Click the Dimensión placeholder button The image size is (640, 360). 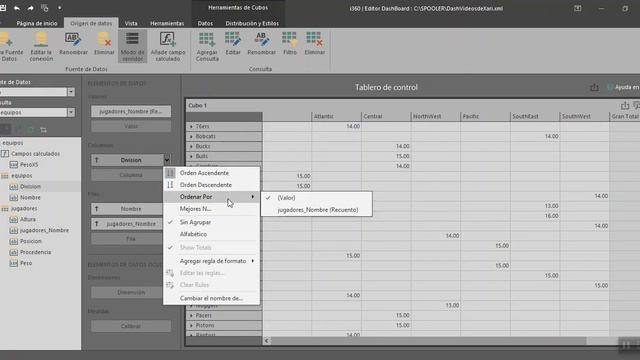[131, 292]
